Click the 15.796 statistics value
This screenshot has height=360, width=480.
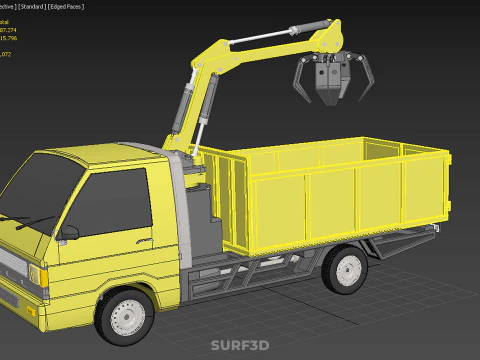(x=8, y=38)
